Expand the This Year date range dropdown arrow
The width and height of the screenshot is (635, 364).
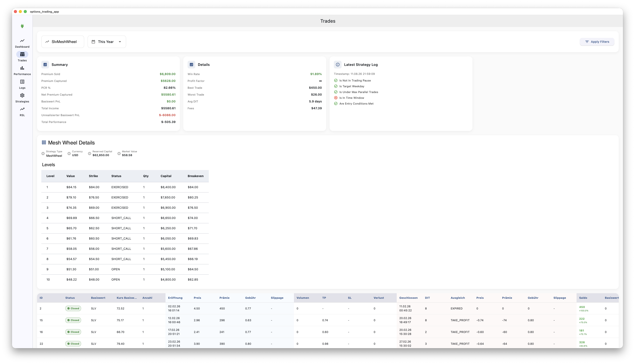point(120,42)
